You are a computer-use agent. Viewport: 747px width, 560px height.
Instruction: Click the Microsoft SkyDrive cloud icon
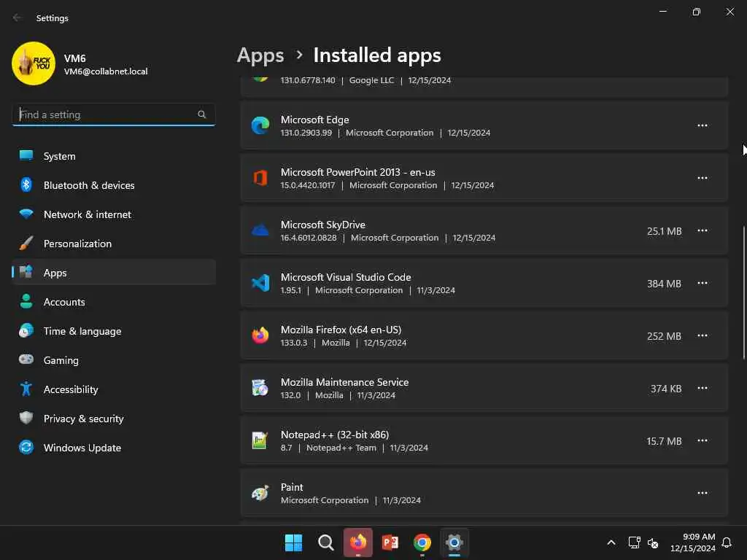pyautogui.click(x=260, y=230)
